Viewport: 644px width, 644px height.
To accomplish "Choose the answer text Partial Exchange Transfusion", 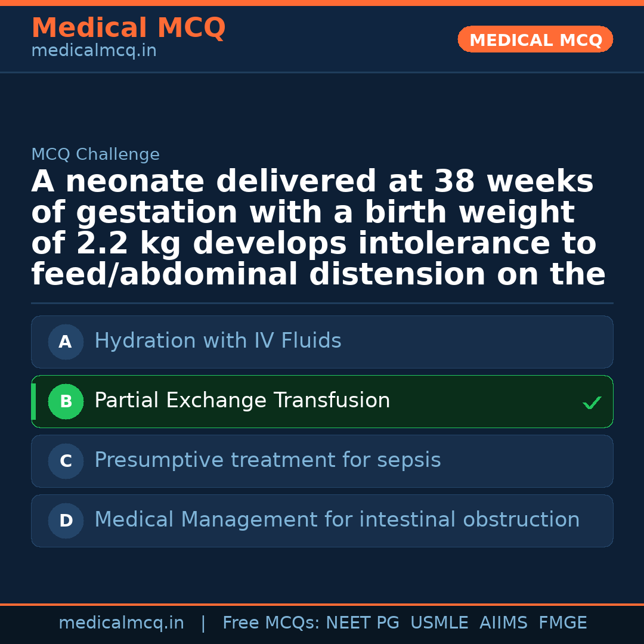I will [x=242, y=401].
